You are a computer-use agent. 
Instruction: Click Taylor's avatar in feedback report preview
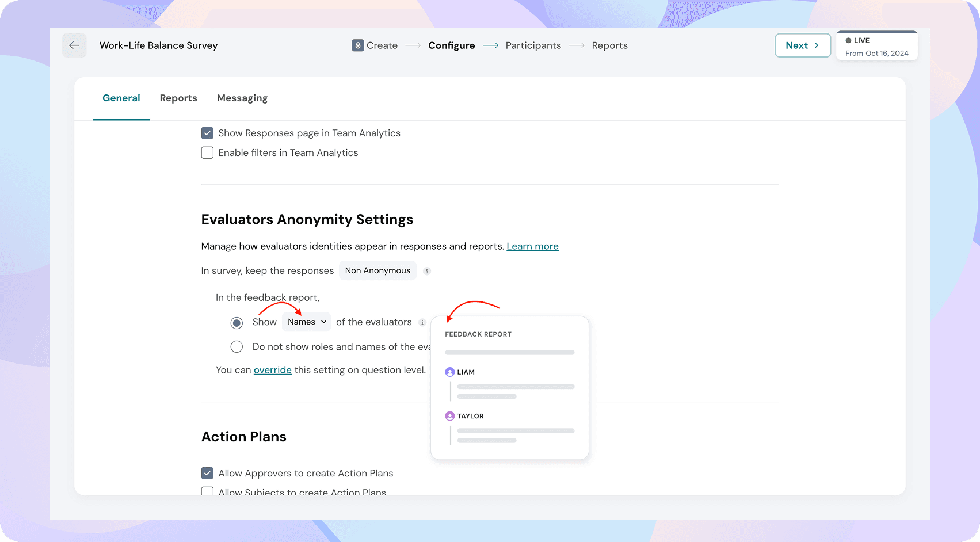pos(450,416)
